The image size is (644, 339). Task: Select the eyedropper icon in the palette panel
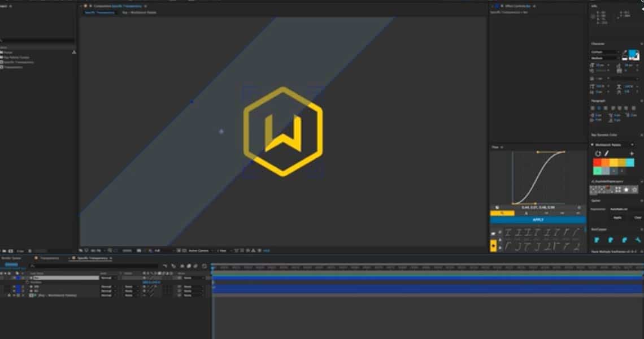[606, 154]
